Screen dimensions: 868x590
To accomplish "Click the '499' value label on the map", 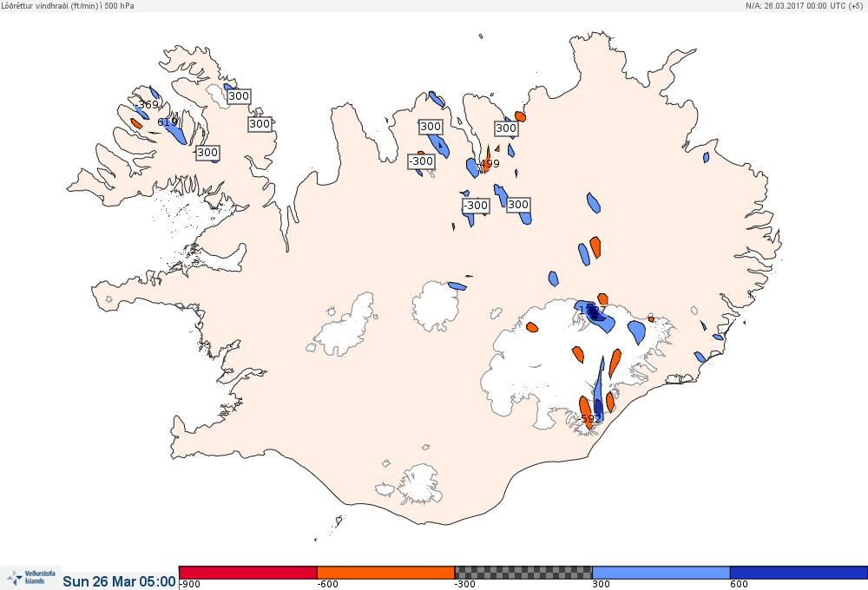I will pyautogui.click(x=490, y=163).
